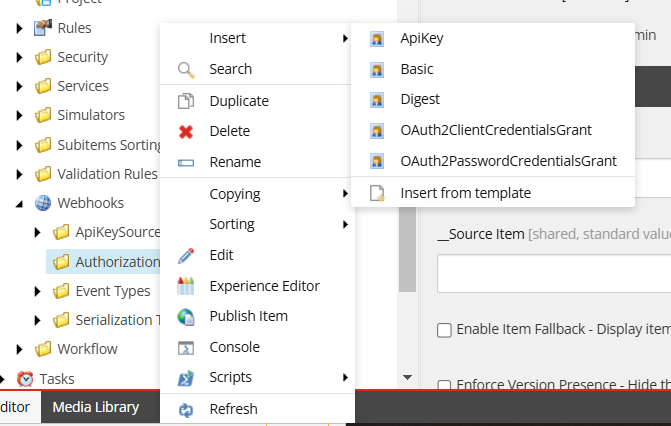Image resolution: width=671 pixels, height=426 pixels.
Task: Click the content tree vertical scrollbar thumb
Action: click(x=407, y=249)
